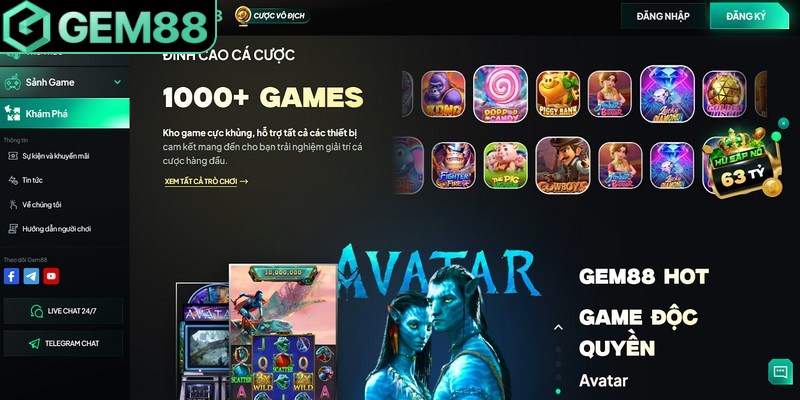Open the Golden Disco game icon
This screenshot has height=400, width=800.
724,94
